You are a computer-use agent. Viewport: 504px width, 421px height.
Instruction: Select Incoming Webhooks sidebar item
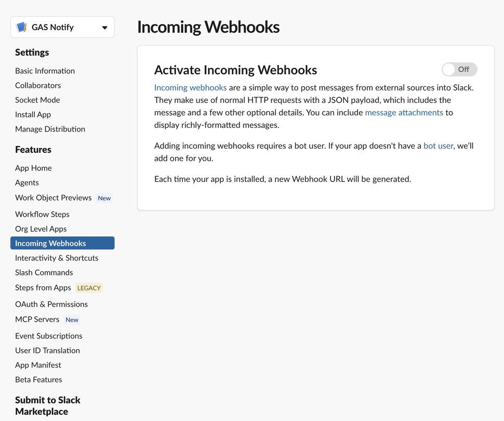point(62,243)
